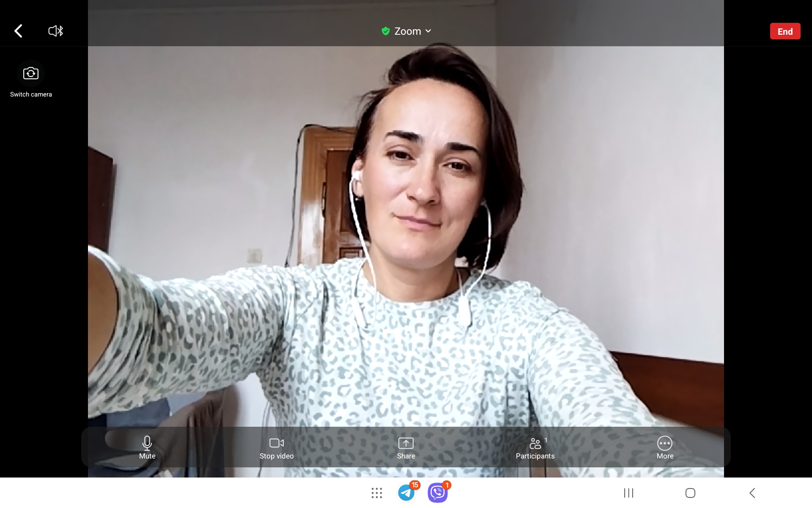The image size is (812, 508).
Task: Open More meeting options menu
Action: (x=665, y=447)
